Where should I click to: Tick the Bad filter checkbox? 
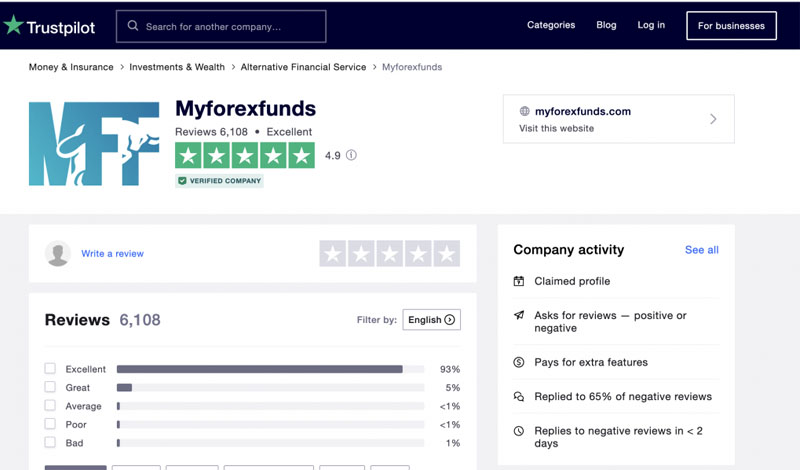50,442
